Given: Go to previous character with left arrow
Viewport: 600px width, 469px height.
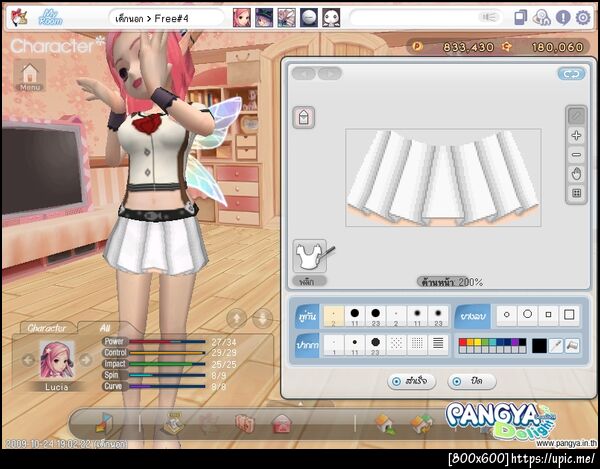Looking at the screenshot, I should point(28,360).
